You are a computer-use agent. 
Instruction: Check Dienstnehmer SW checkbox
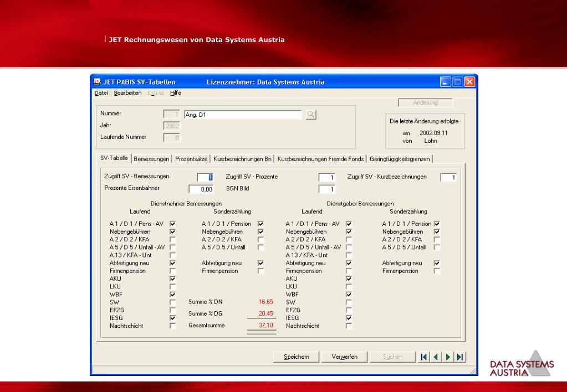[172, 302]
